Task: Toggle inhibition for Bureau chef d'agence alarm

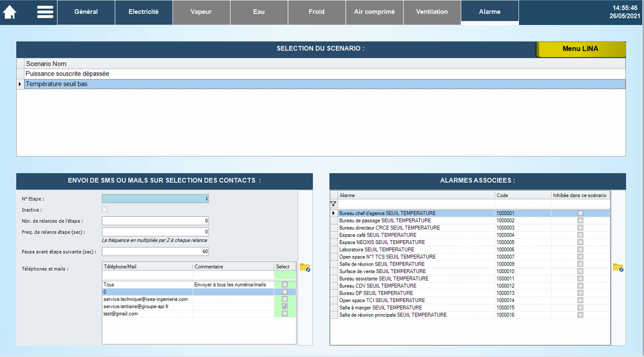Action: (x=580, y=213)
